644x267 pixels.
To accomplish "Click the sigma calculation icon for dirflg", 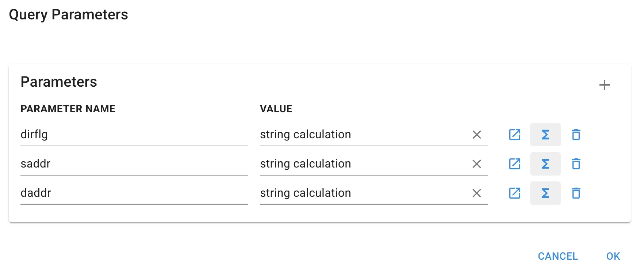I will pyautogui.click(x=545, y=135).
